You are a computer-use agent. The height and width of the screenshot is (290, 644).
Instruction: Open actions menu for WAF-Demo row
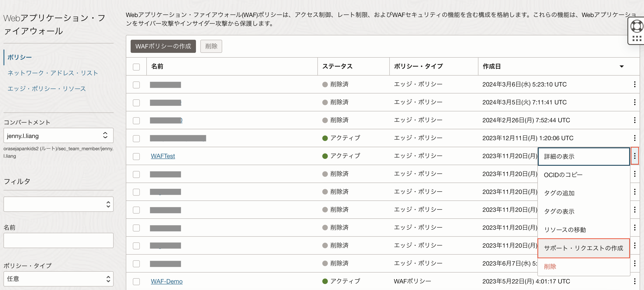click(635, 281)
